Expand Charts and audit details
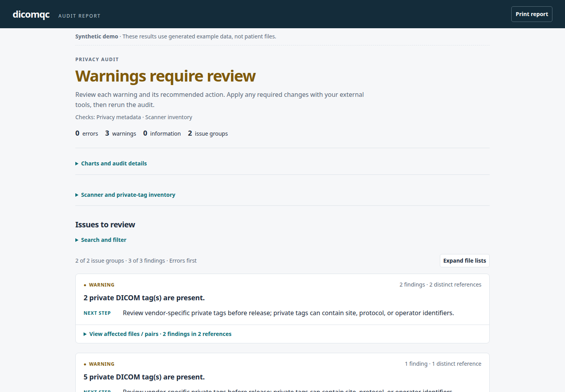Screen dimensions: 565x392 (111, 163)
